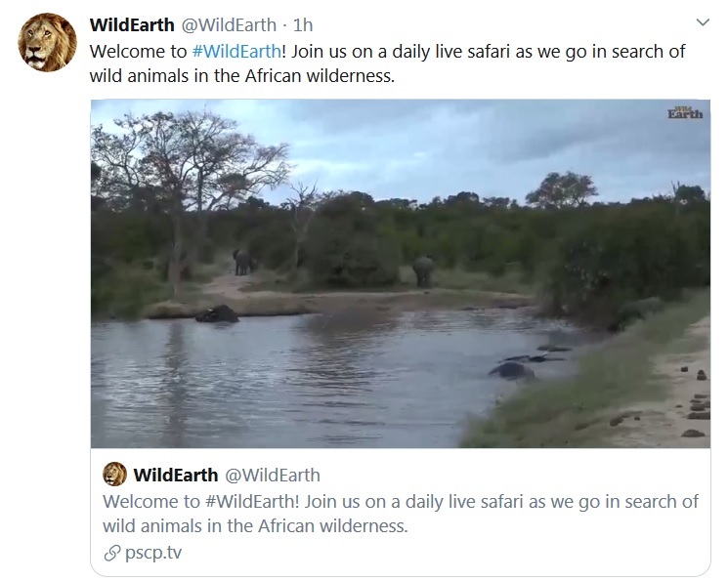Click the hippo in the foreground water
The height and width of the screenshot is (581, 728).
[x=512, y=370]
